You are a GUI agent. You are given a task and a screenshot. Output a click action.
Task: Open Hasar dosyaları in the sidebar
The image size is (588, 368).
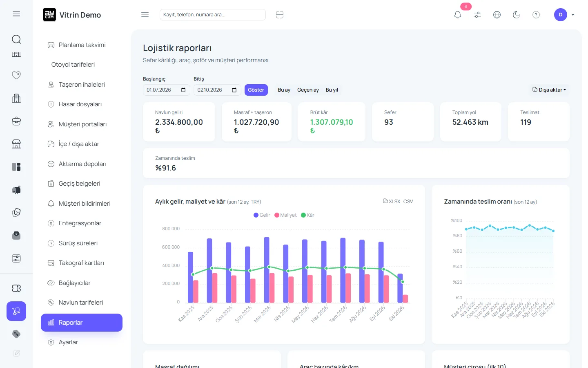coord(82,104)
